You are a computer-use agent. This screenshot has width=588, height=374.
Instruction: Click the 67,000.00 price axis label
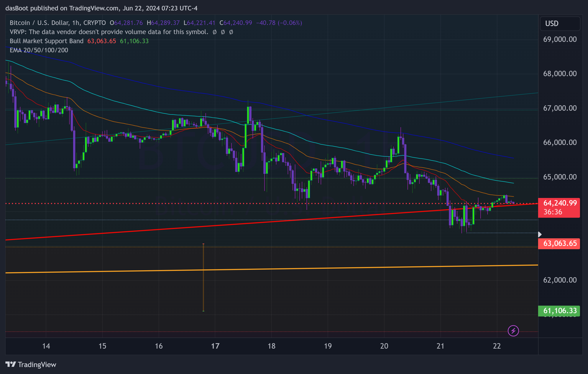click(x=560, y=108)
